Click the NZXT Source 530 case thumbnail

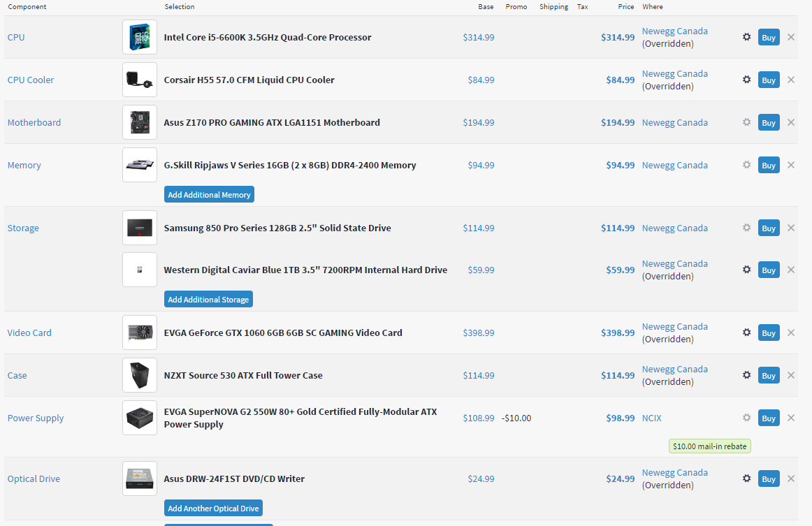pos(140,375)
